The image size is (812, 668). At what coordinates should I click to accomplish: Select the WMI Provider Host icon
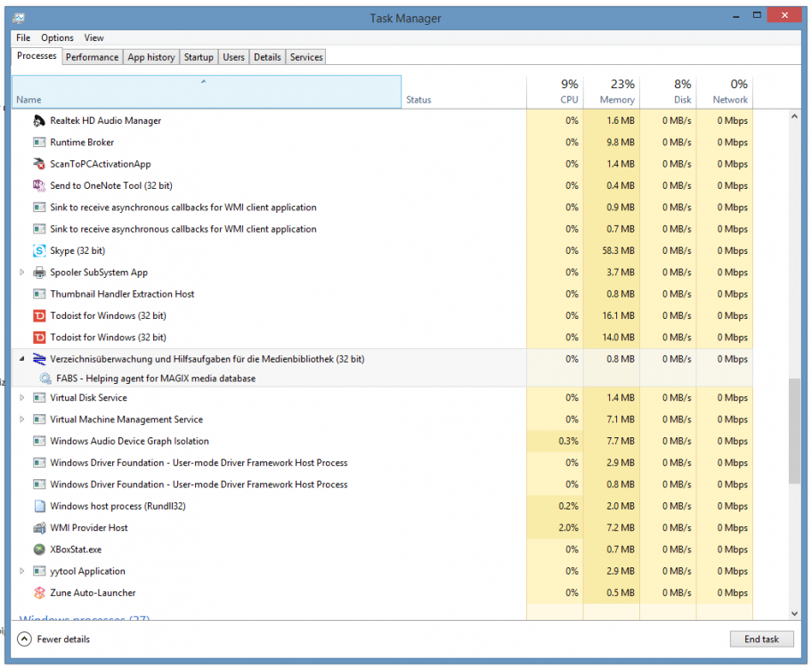(x=39, y=528)
